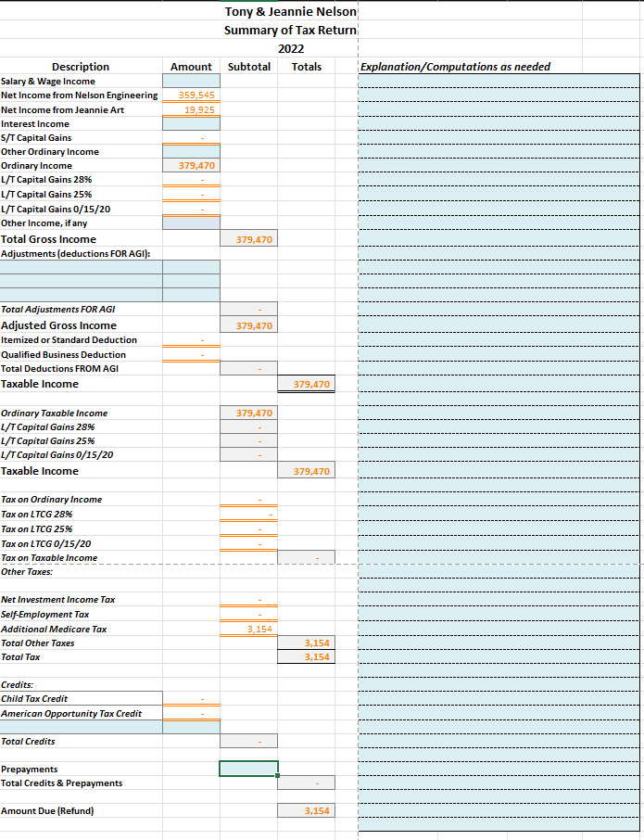Select the Amount Due (Refund) total cell

click(306, 810)
